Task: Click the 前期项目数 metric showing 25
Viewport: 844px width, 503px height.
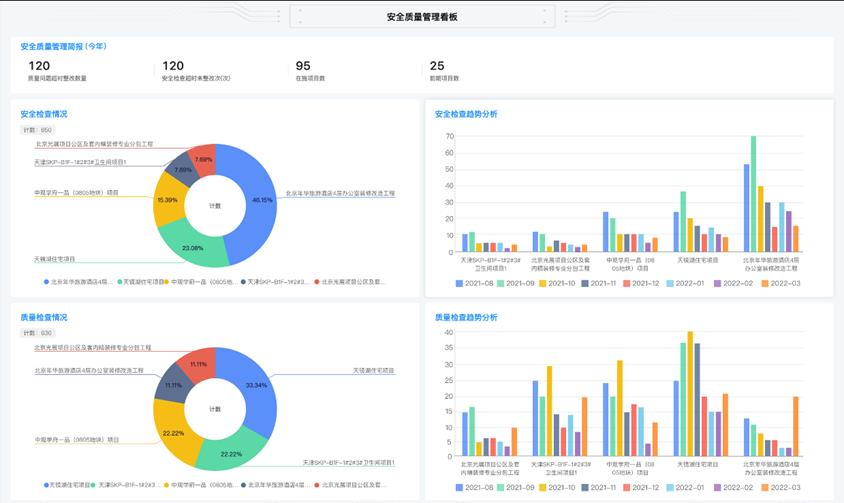Action: pyautogui.click(x=444, y=71)
